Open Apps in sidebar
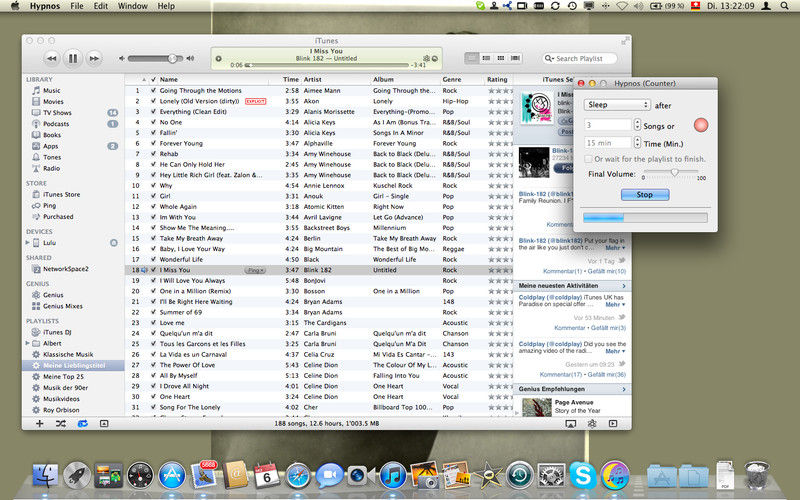This screenshot has height=500, width=800. click(x=50, y=146)
